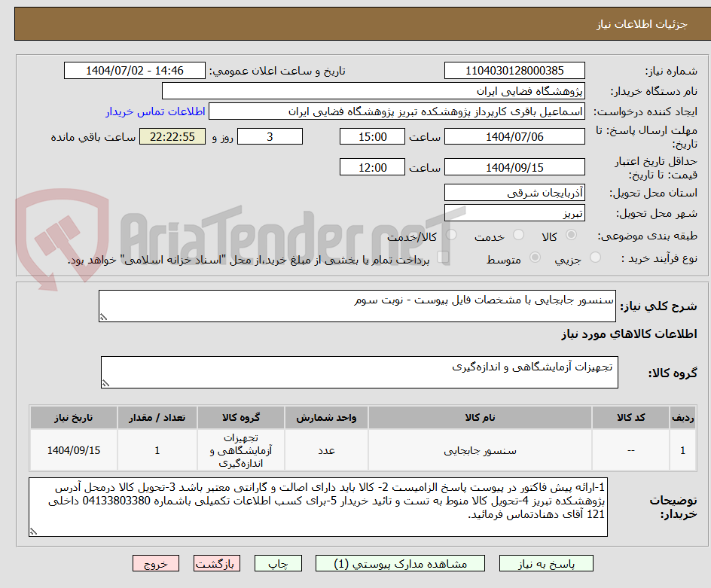The height and width of the screenshot is (588, 711).
Task: Click the need number field '1104030128000385'
Action: 514,70
